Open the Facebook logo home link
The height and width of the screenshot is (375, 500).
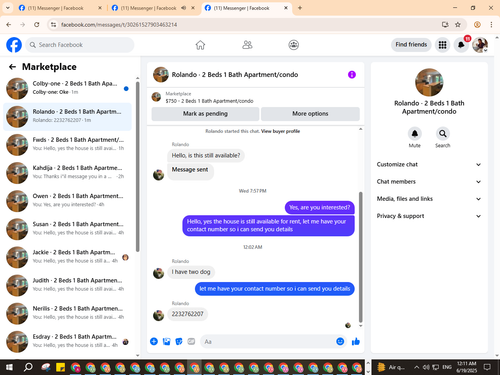click(14, 45)
